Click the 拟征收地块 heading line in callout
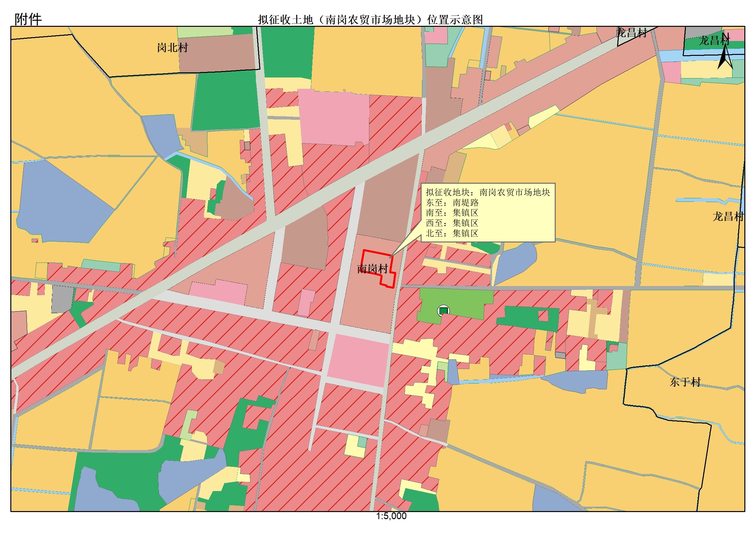Screen dimensions: 756x534 488,192
